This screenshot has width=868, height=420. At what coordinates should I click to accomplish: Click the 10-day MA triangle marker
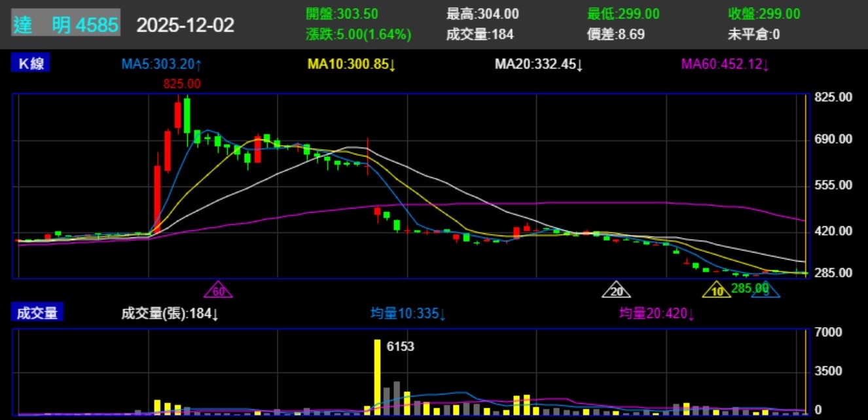coord(717,289)
